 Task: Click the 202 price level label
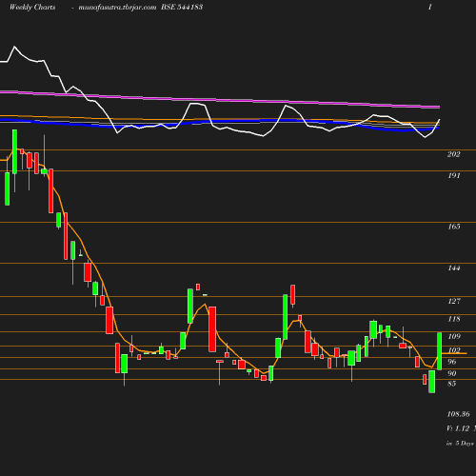tap(453, 154)
